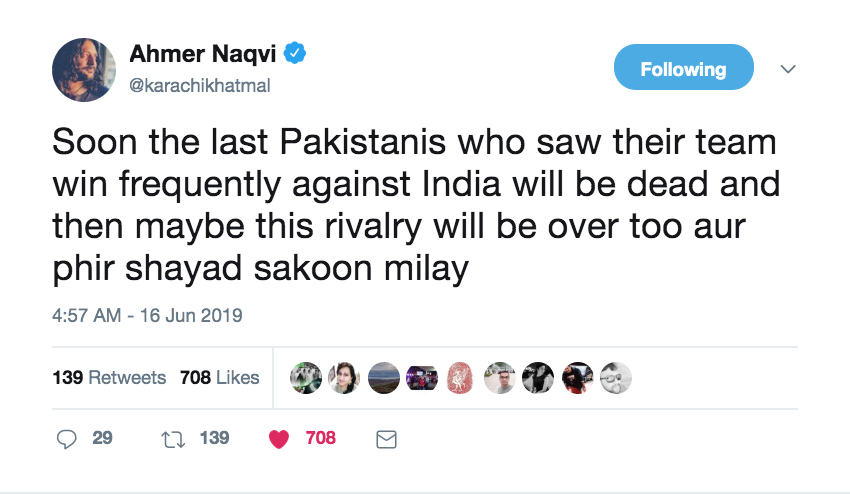Click the reply speech bubble icon

pos(67,439)
